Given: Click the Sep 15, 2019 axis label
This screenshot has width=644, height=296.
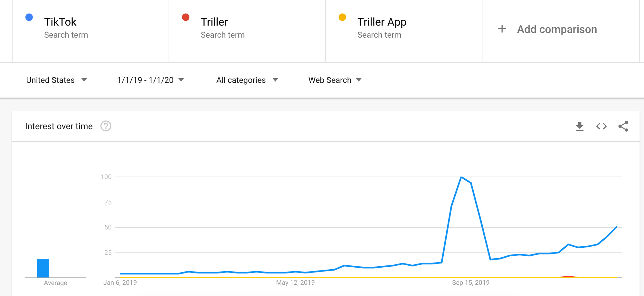Looking at the screenshot, I should (x=470, y=283).
